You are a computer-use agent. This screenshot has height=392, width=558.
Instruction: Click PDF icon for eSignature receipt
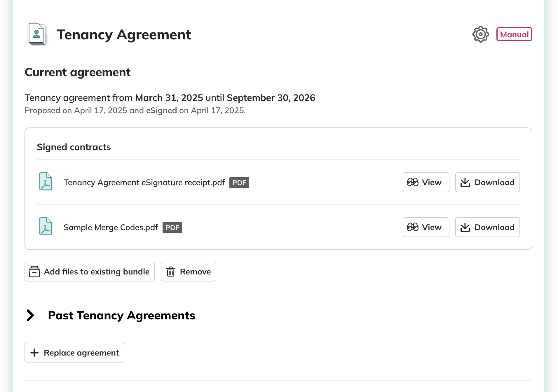tap(46, 181)
